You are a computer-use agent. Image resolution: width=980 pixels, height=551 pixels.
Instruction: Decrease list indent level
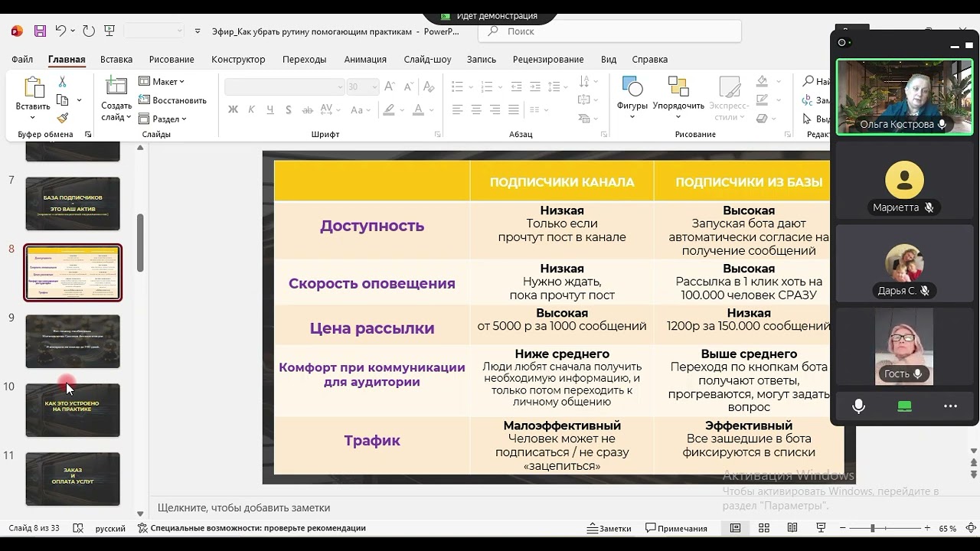pos(516,87)
